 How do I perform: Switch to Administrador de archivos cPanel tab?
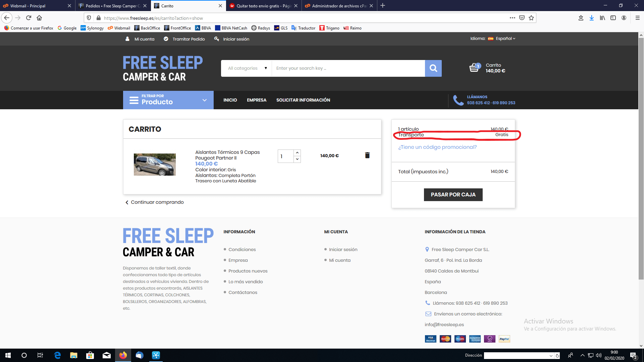(339, 6)
